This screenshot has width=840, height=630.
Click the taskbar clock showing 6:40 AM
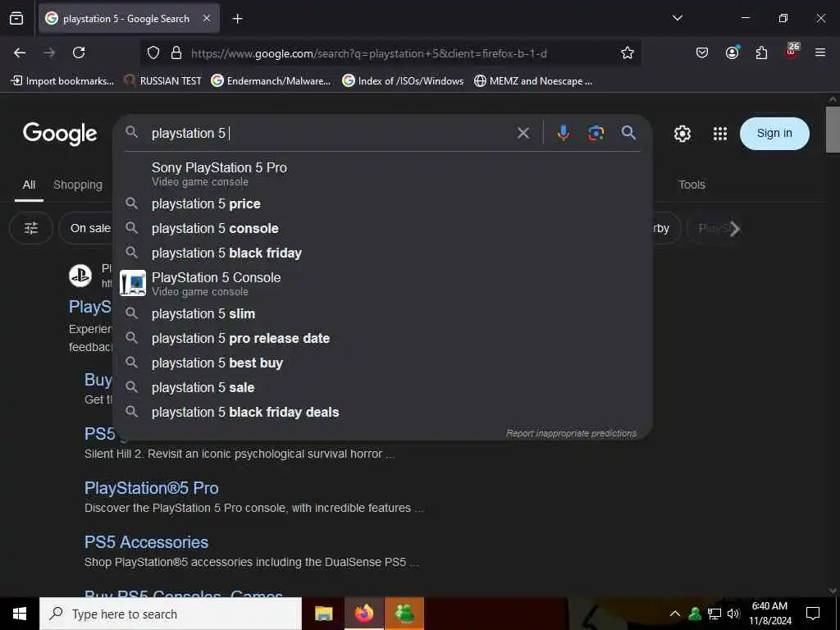[769, 614]
